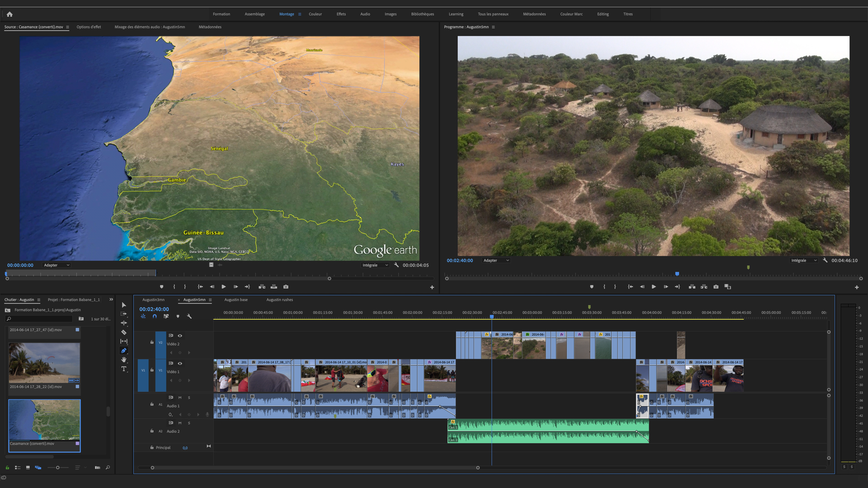Image resolution: width=868 pixels, height=488 pixels.
Task: Play the Program monitor
Action: (654, 287)
